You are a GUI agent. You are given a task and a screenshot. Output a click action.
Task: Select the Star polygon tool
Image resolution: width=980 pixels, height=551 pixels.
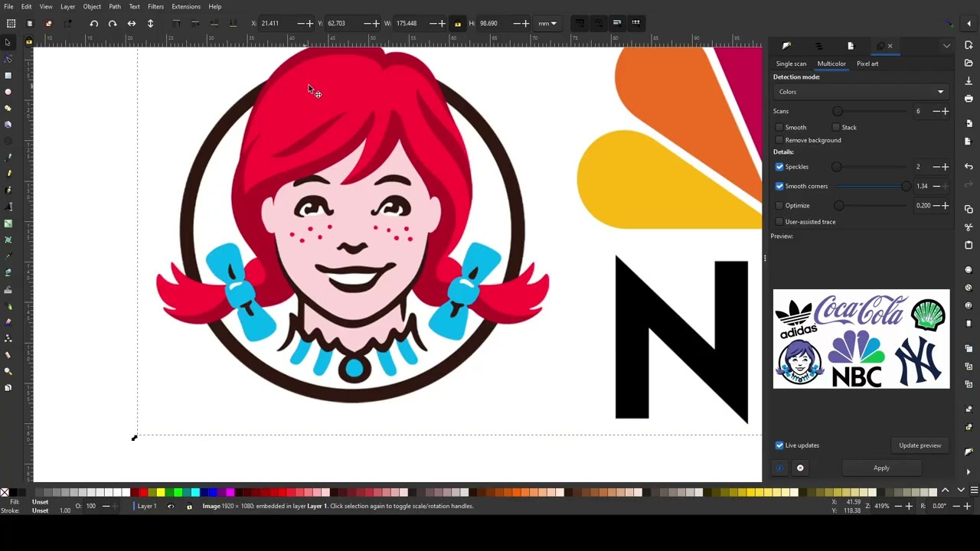click(8, 108)
